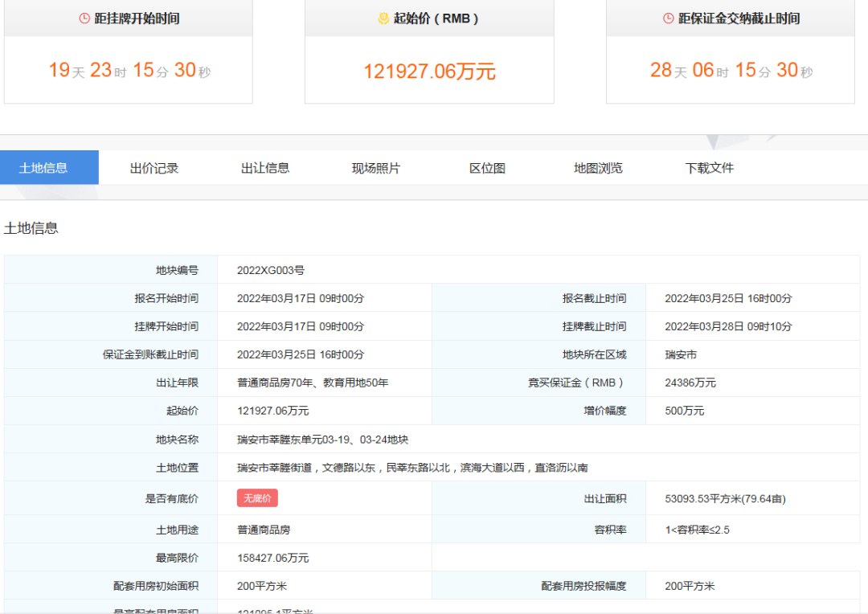Click 普通商品房70年、教育用地50年 value
The height and width of the screenshot is (614, 868).
point(313,383)
